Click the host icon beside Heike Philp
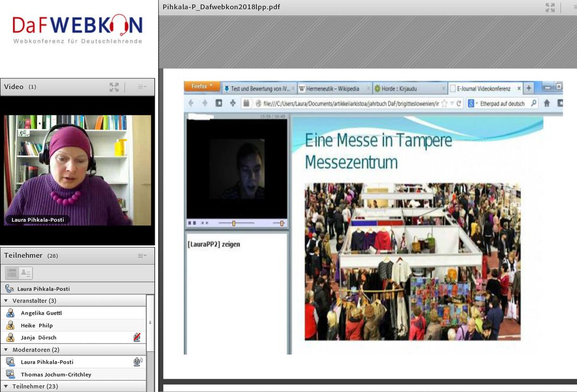 (11, 326)
